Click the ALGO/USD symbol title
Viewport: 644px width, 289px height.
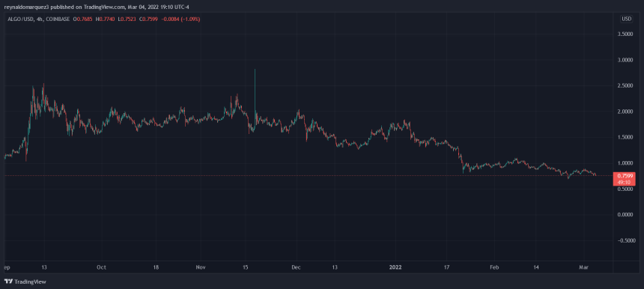point(16,19)
